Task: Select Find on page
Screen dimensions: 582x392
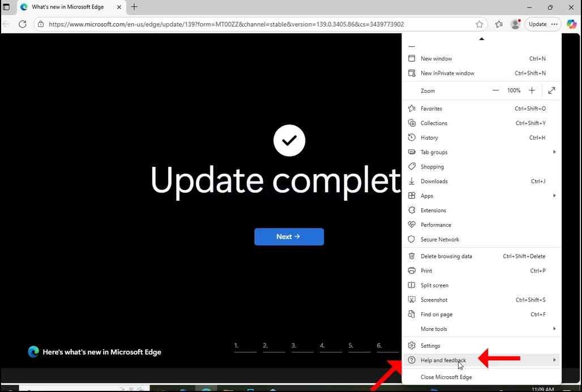Action: point(481,315)
